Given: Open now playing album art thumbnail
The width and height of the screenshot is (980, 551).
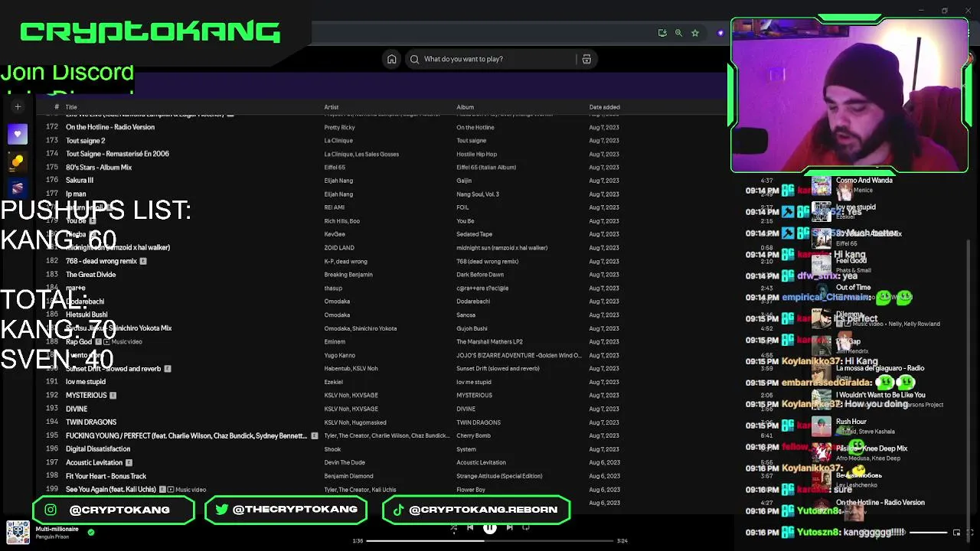Looking at the screenshot, I should [x=18, y=533].
